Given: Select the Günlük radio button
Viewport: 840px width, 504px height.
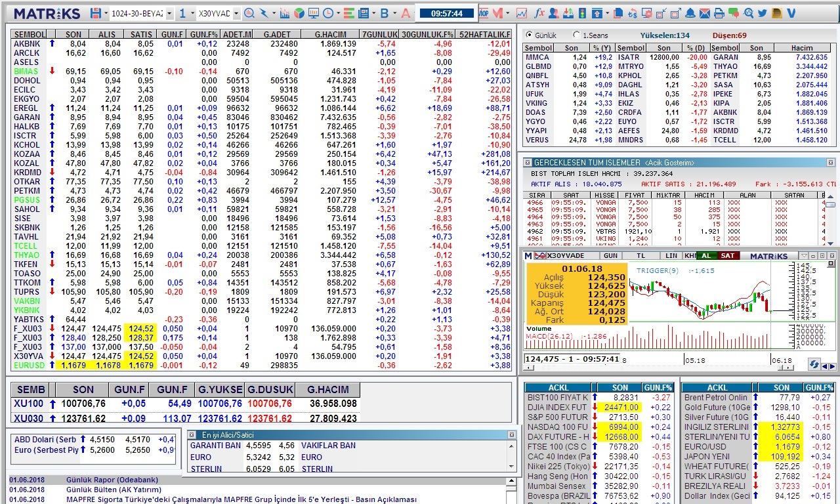Looking at the screenshot, I should click(529, 35).
